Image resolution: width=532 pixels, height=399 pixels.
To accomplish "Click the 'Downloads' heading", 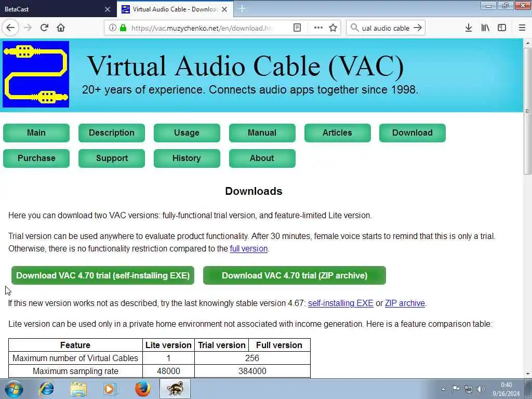I will 254,191.
